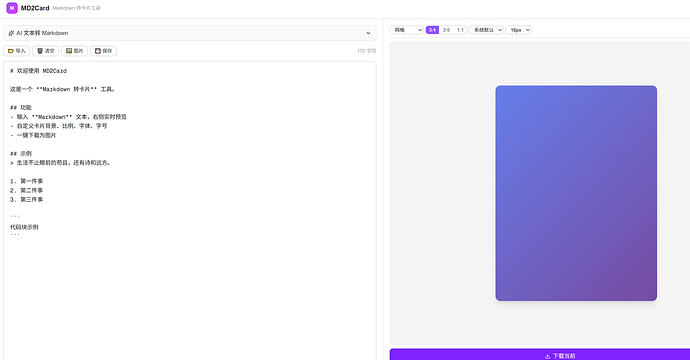690x360 pixels.
Task: Click the '- 一键下载为图片' line
Action: coord(33,135)
